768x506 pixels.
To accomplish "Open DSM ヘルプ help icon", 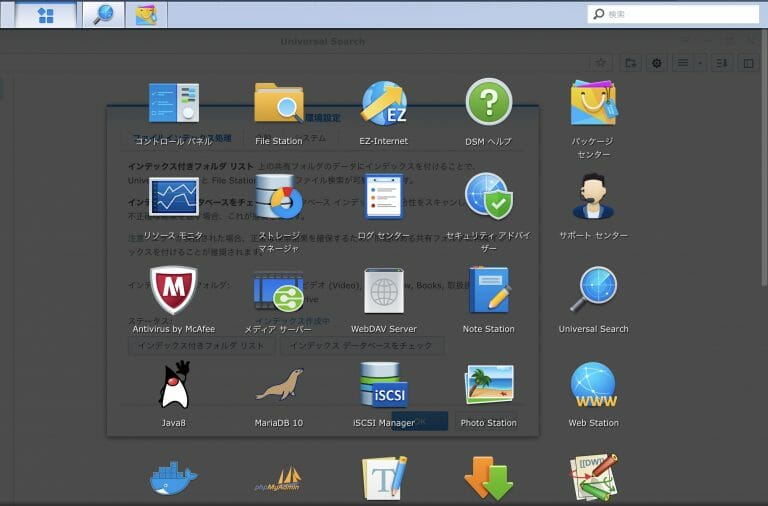I will pos(489,102).
